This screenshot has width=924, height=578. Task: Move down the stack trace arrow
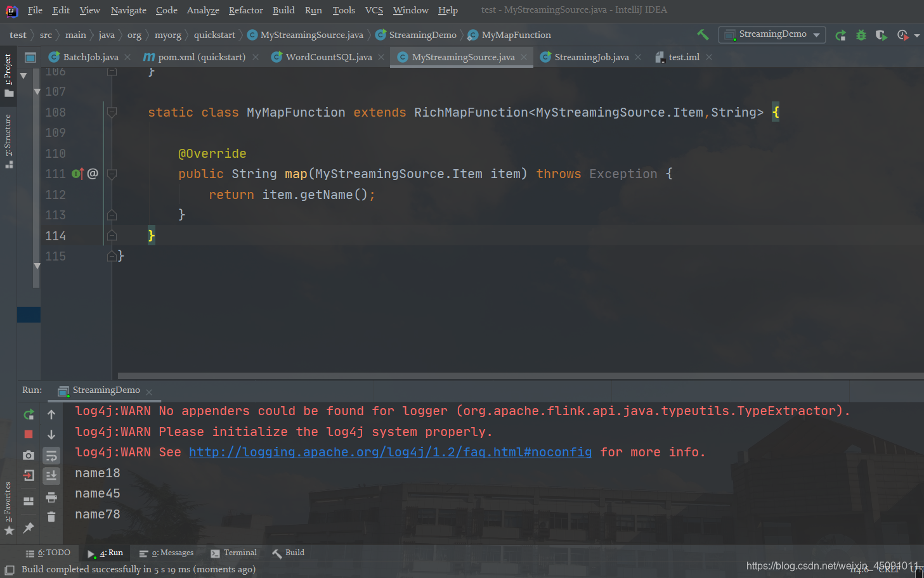(x=51, y=435)
